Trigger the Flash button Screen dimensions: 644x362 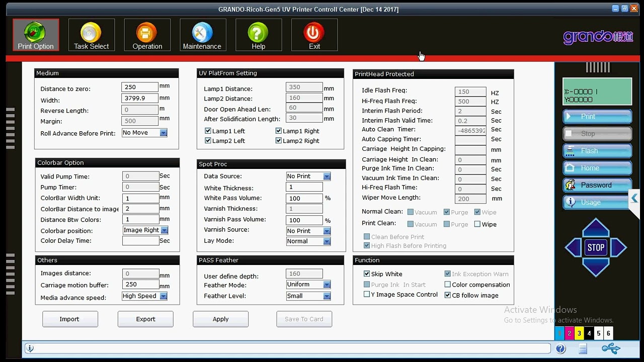pos(597,151)
